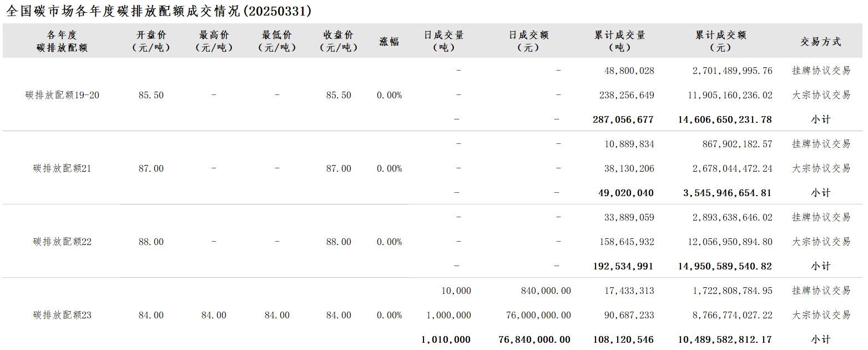Click cumulative amount 867,902,182.57

click(738, 144)
